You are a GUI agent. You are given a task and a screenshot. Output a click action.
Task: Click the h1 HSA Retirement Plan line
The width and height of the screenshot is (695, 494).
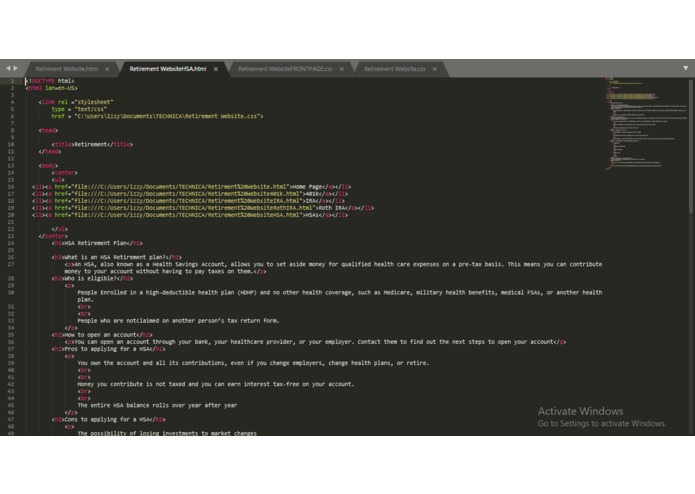tap(97, 244)
